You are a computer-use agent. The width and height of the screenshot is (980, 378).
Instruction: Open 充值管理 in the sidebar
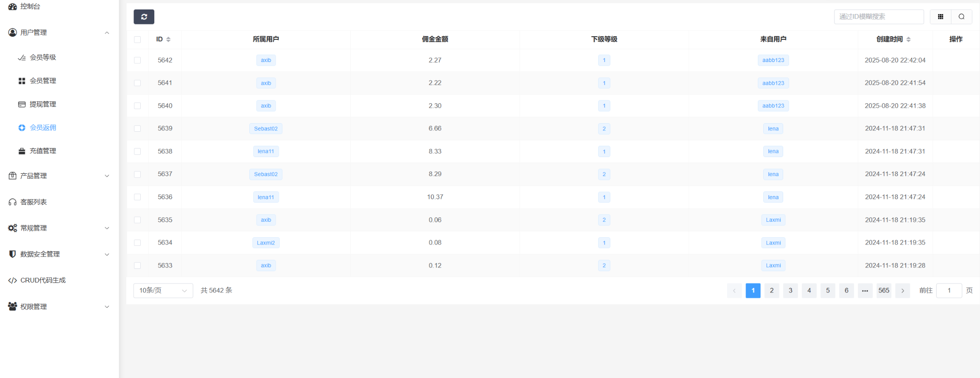(43, 151)
